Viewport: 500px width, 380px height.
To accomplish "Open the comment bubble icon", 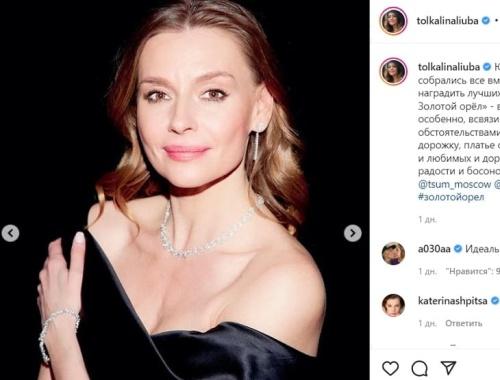I will (419, 368).
